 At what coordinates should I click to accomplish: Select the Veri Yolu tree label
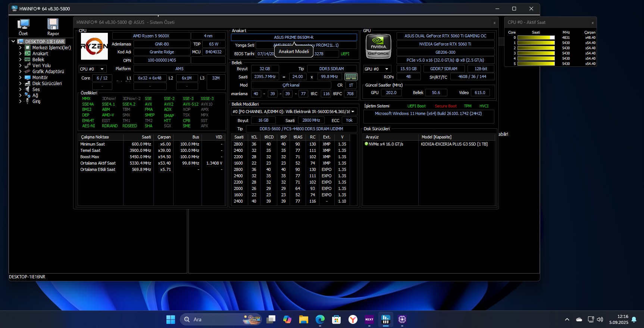pyautogui.click(x=41, y=66)
